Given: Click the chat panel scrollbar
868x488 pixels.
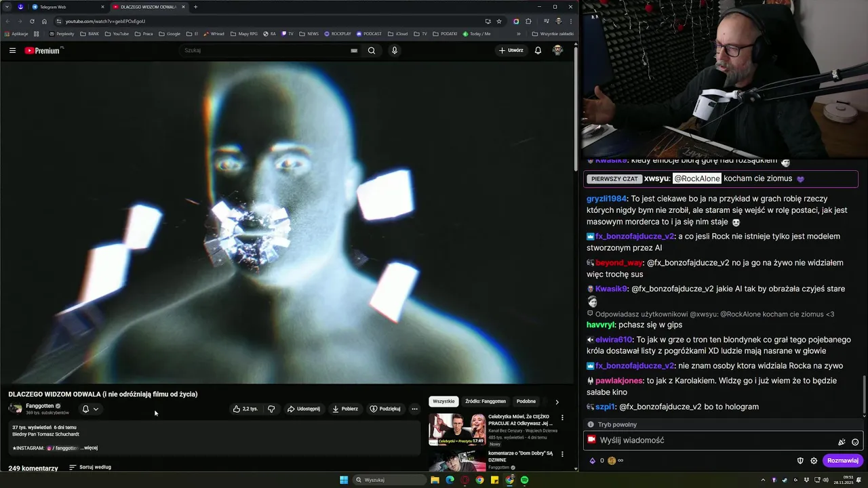Looking at the screenshot, I should point(865,395).
